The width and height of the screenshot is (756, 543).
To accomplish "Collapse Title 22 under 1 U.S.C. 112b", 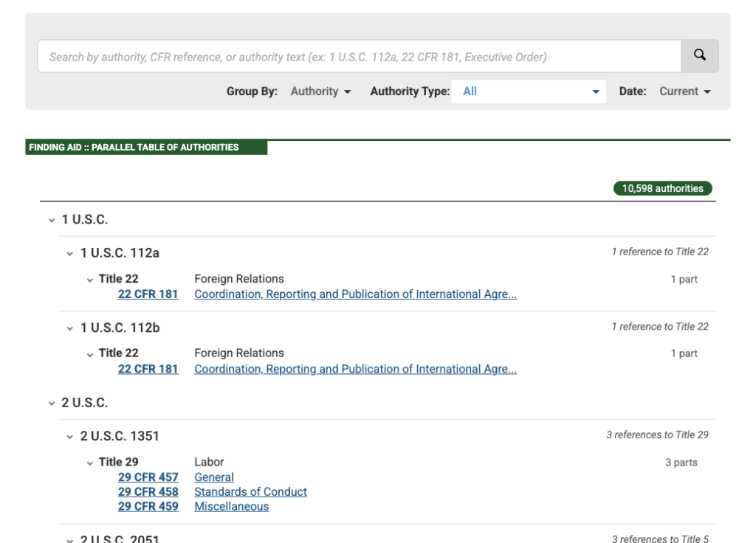I will [89, 355].
